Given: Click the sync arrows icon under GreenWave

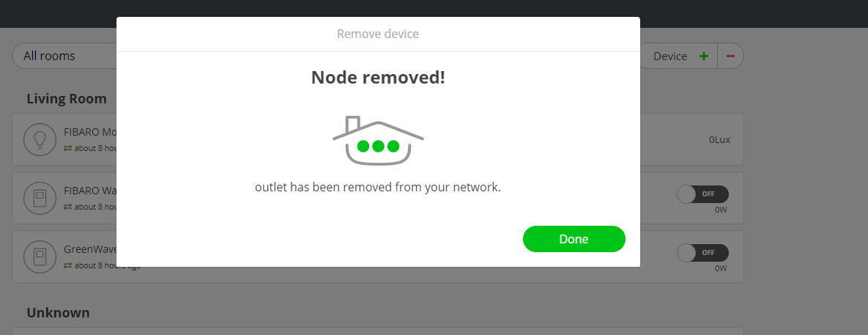Looking at the screenshot, I should pos(67,265).
